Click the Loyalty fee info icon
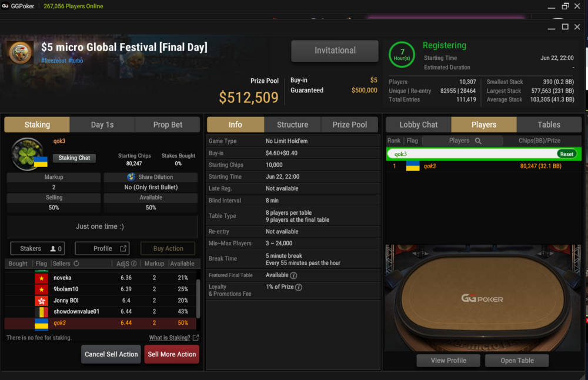 click(x=299, y=287)
